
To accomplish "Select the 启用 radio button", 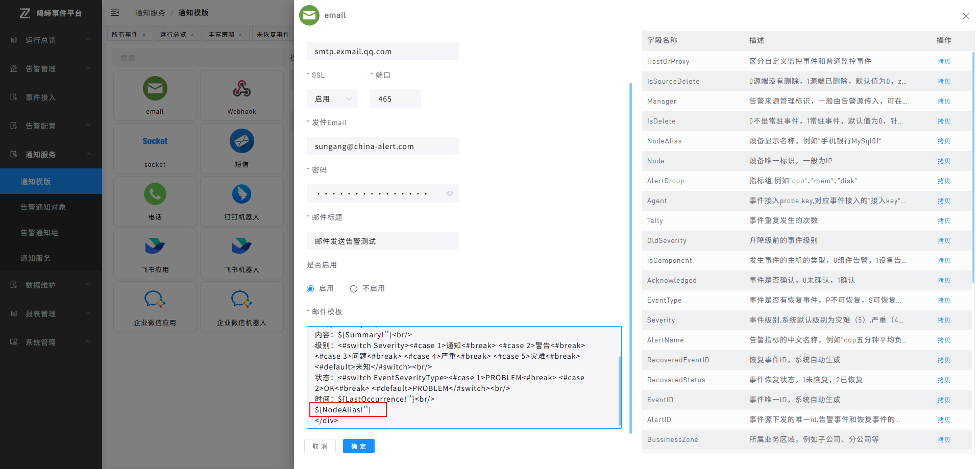I will coord(310,288).
